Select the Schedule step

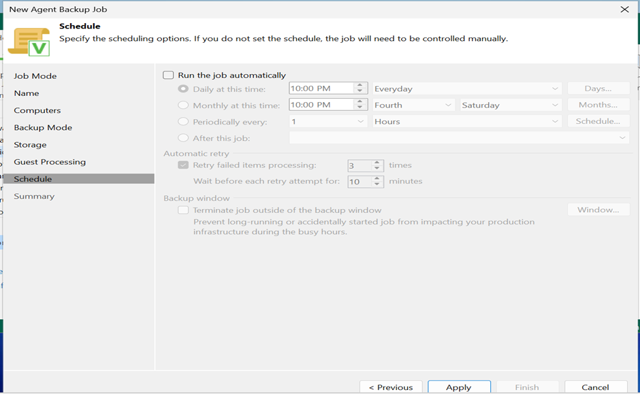pyautogui.click(x=79, y=179)
